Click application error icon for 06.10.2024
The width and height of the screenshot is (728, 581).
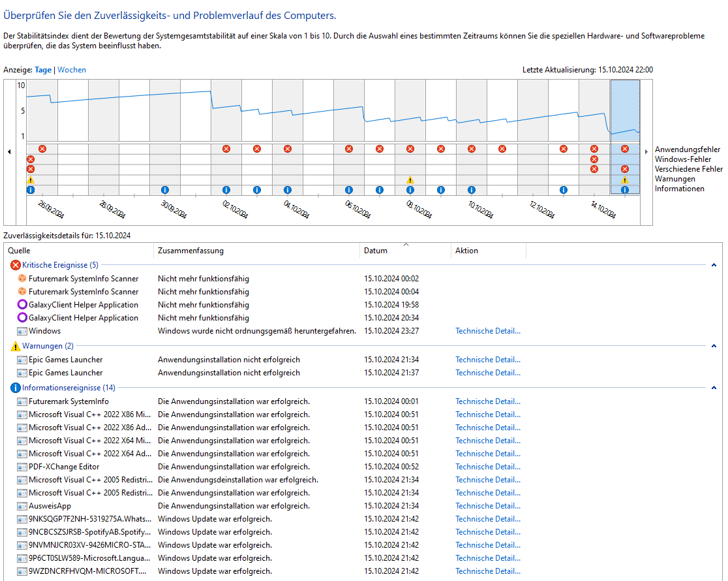click(349, 149)
